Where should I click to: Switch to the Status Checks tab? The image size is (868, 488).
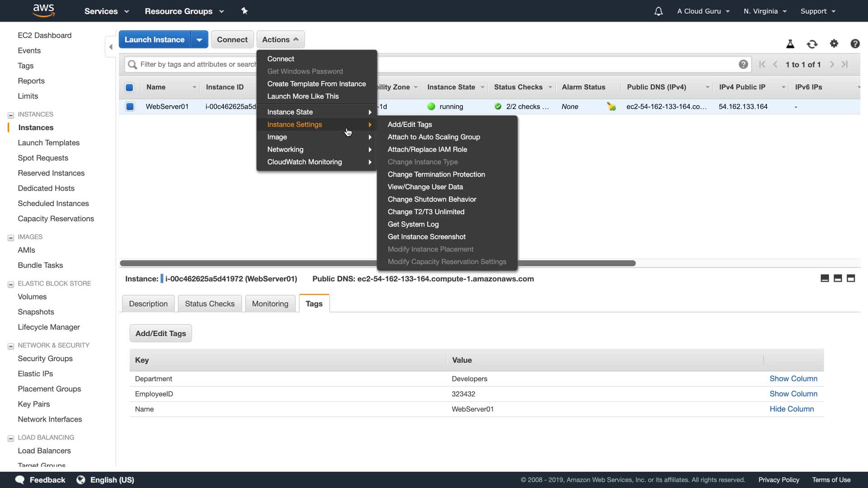209,304
